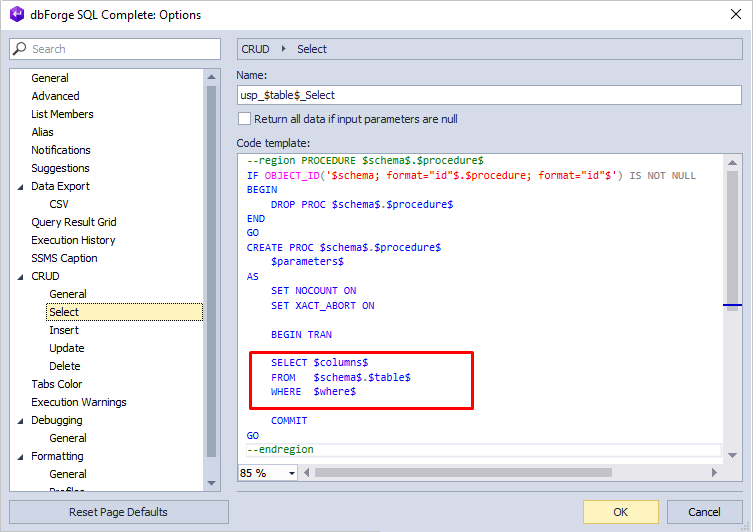This screenshot has height=532, width=753.
Task: Click the dbForge SQL Complete logo icon
Action: point(17,14)
